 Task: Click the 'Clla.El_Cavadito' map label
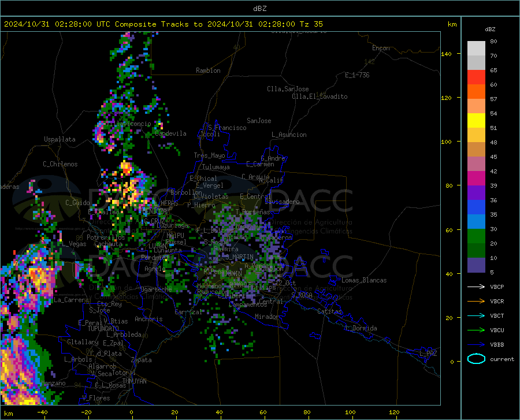(320, 96)
